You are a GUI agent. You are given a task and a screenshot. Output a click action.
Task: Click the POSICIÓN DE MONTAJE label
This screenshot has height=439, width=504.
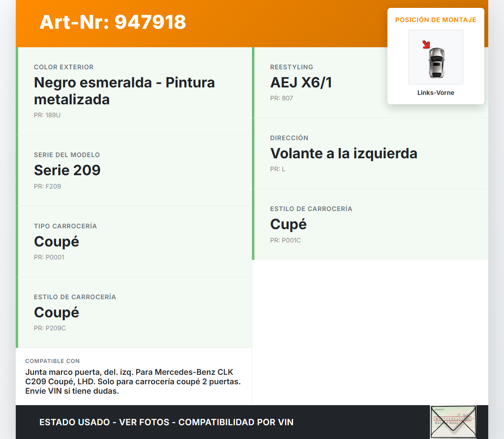point(436,20)
